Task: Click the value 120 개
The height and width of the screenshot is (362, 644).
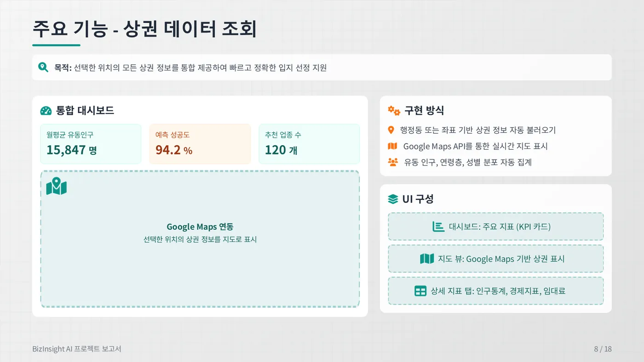Action: (281, 150)
